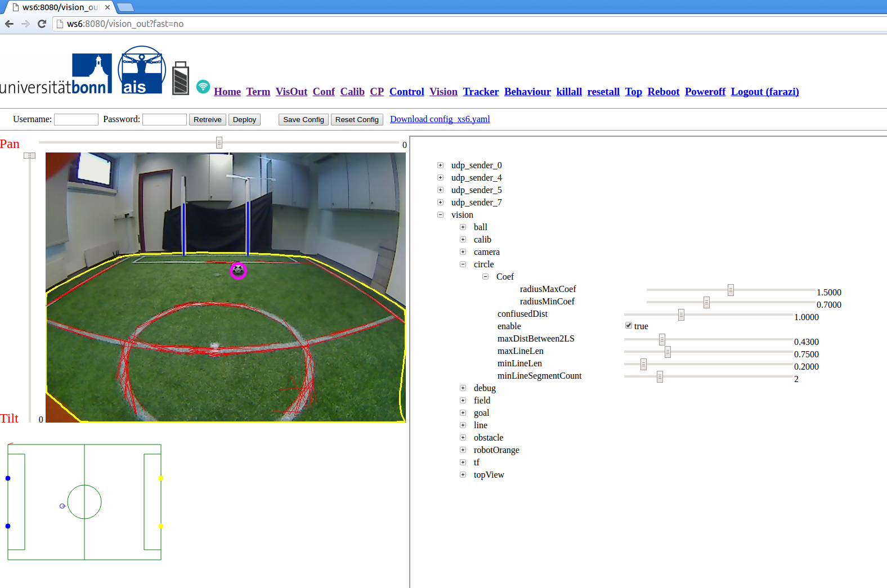Screen dimensions: 887x588
Task: Expand the ball tree node
Action: [463, 227]
